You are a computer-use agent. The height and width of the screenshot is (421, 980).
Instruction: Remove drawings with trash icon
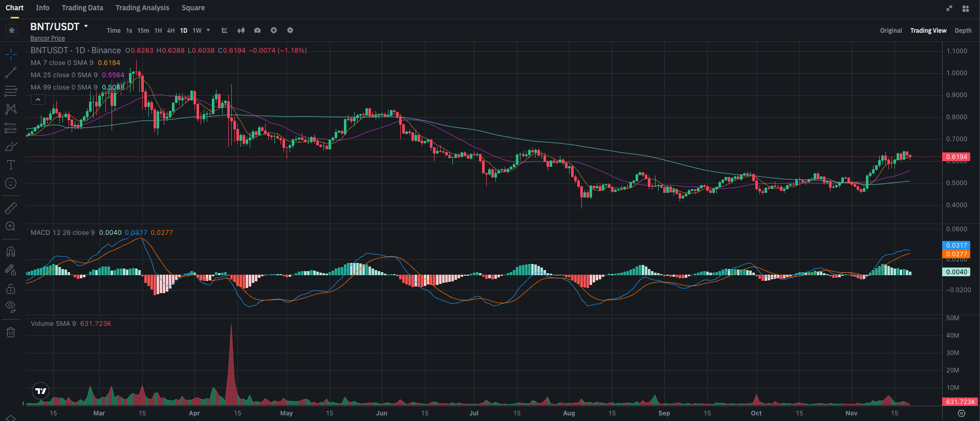[11, 332]
